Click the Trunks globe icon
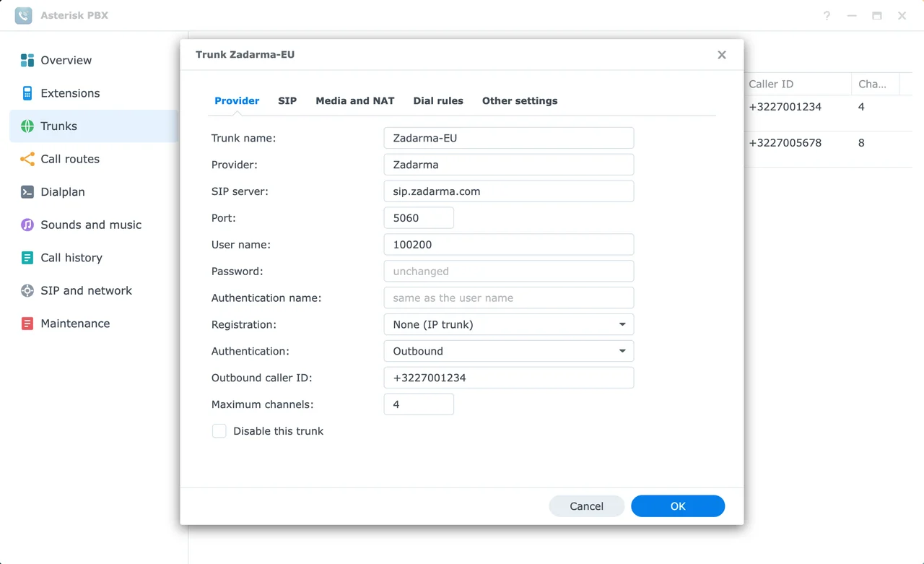924x564 pixels. click(x=27, y=126)
